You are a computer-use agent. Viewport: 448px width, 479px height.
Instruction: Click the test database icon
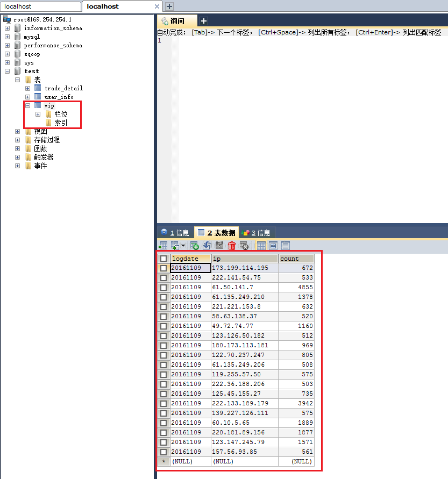(x=18, y=71)
